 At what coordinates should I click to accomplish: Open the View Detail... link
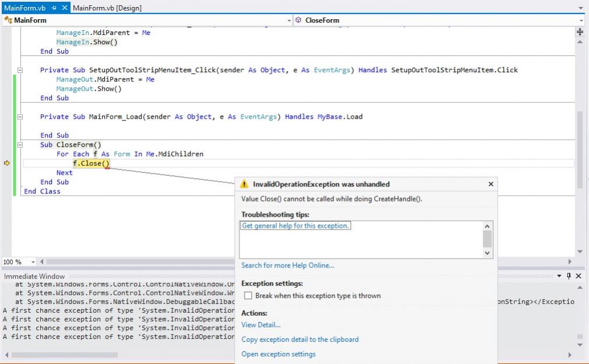(x=260, y=325)
